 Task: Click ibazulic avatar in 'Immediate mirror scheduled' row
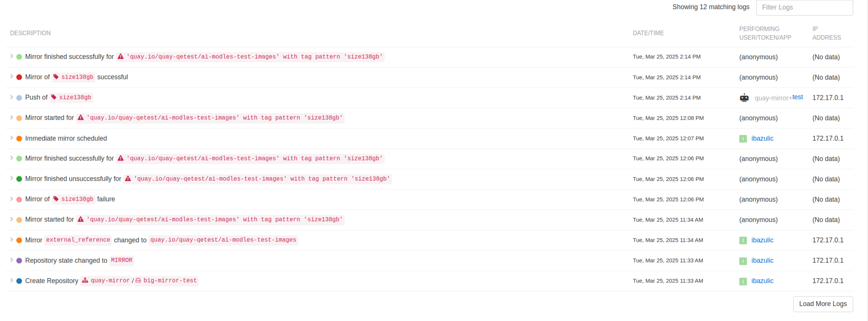tap(743, 138)
